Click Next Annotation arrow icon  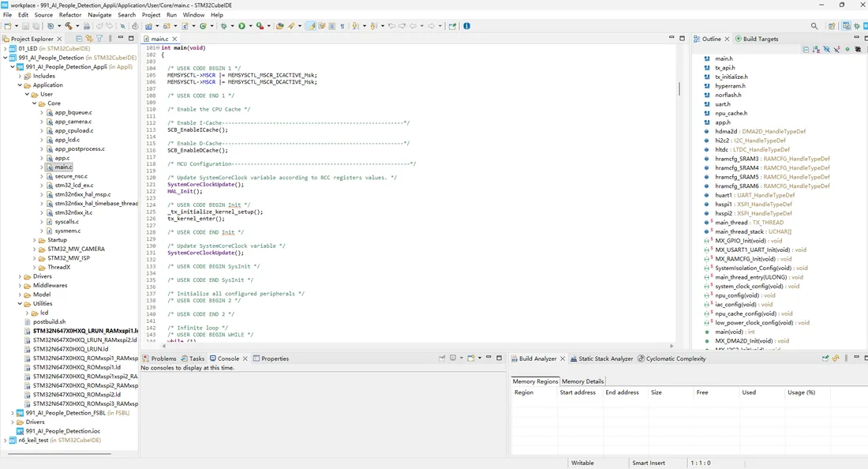coord(354,26)
